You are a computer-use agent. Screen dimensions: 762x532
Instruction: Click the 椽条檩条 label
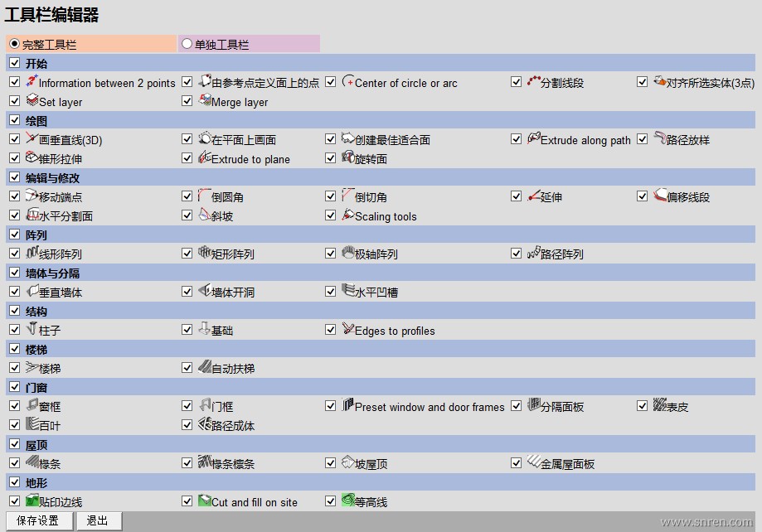pos(233,464)
